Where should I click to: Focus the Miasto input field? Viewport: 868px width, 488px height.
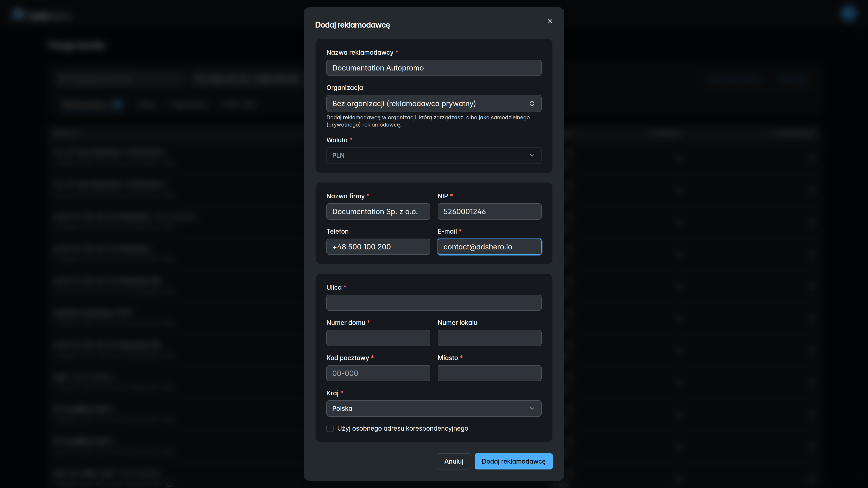(x=489, y=373)
